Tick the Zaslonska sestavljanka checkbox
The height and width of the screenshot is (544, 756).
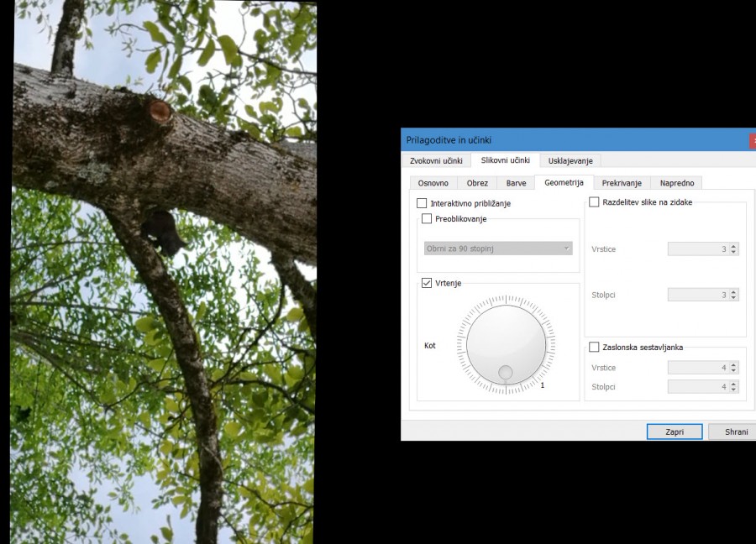(x=594, y=347)
